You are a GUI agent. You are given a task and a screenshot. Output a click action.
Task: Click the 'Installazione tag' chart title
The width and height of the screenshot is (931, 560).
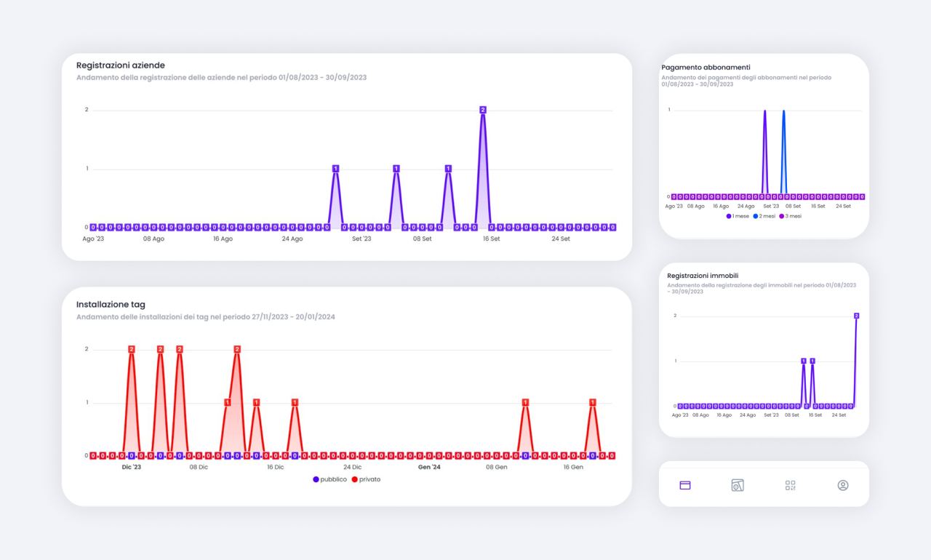coord(111,304)
